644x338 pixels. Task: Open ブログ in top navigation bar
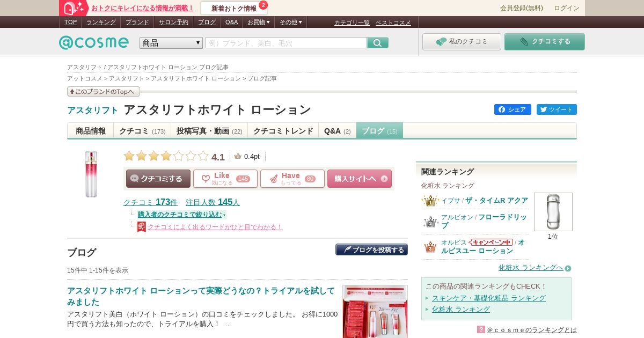(207, 22)
